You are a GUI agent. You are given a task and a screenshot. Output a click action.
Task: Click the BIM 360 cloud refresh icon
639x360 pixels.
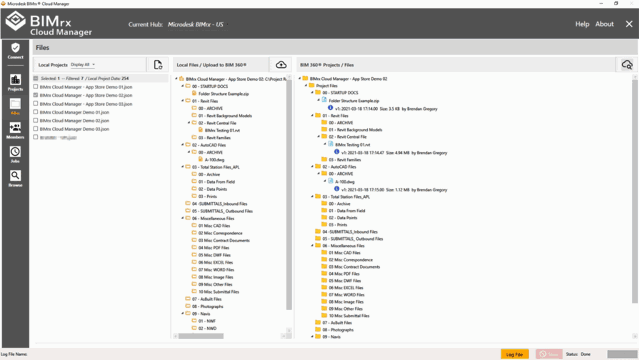point(627,64)
